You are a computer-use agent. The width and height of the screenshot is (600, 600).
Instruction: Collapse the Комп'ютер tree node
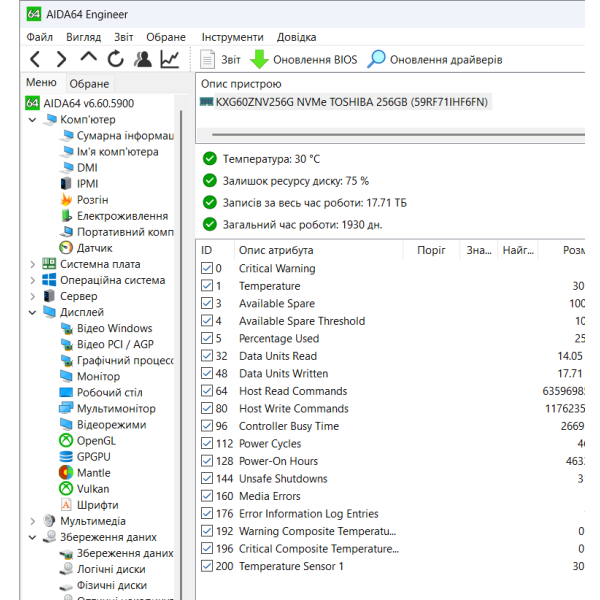point(33,120)
